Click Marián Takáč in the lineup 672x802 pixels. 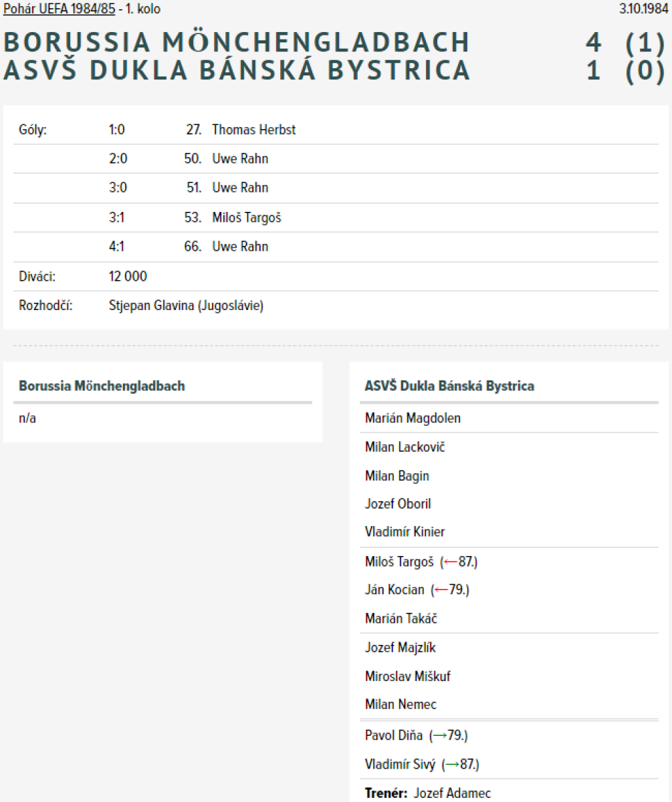click(x=401, y=619)
